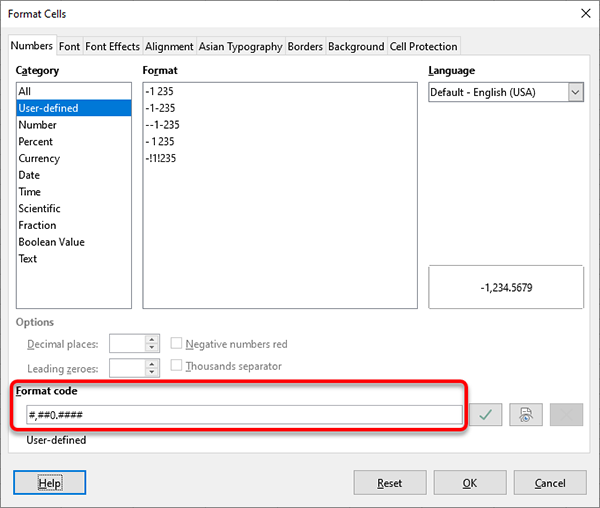The width and height of the screenshot is (600, 508).
Task: Switch to the Font tab
Action: (x=69, y=46)
